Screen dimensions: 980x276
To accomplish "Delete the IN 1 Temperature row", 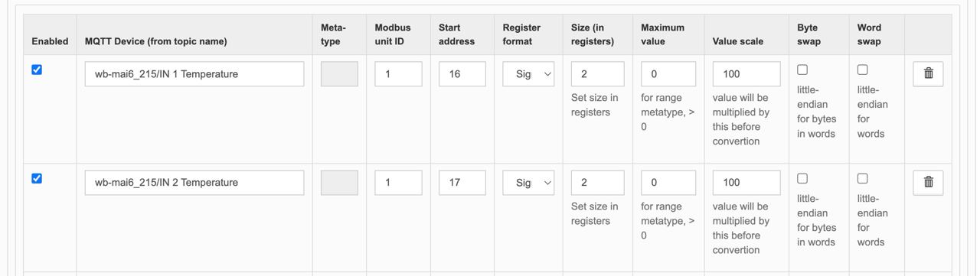I will click(928, 74).
